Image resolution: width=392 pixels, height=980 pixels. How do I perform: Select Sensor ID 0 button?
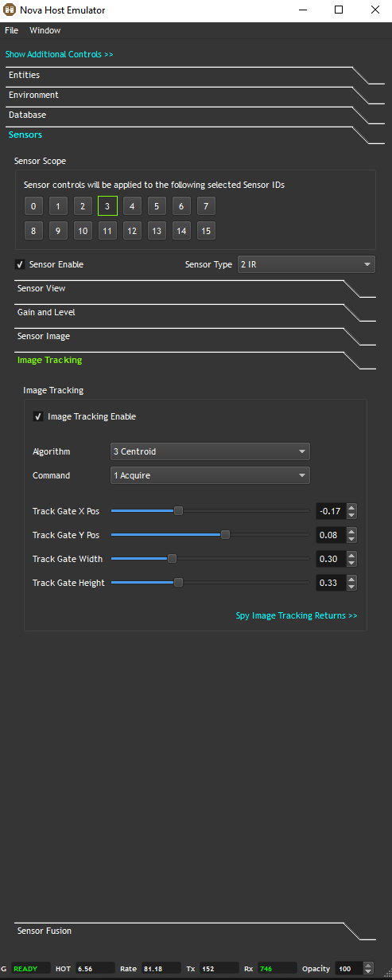33,206
